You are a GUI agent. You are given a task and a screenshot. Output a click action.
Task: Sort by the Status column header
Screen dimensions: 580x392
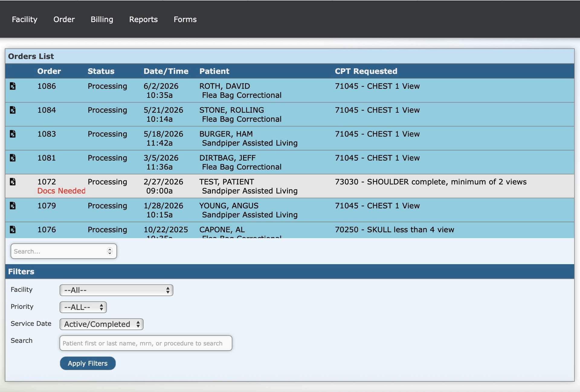click(101, 71)
